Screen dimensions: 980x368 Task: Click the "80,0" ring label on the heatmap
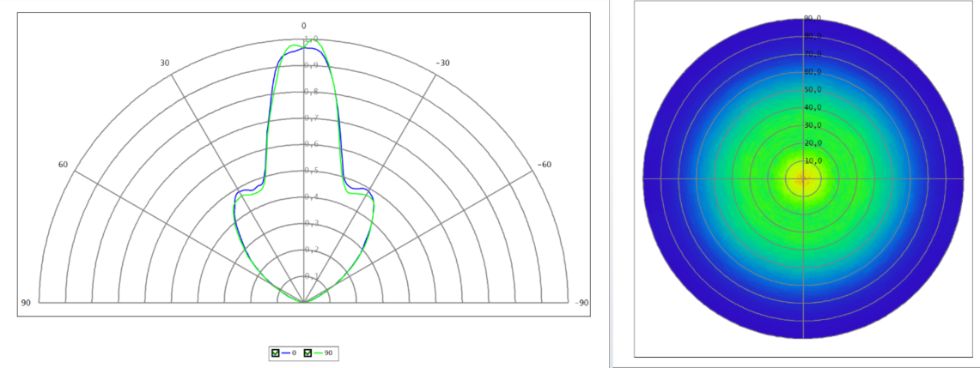(813, 36)
